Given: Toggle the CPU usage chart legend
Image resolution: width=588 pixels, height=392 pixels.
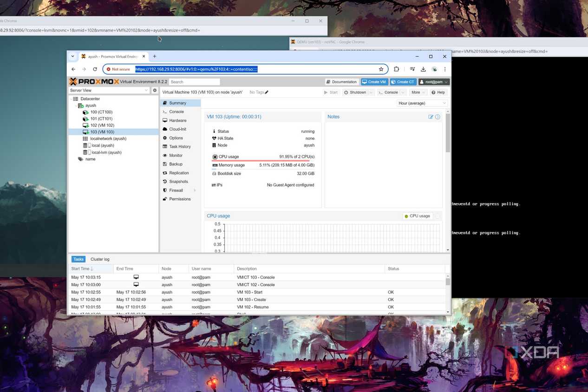Looking at the screenshot, I should [x=418, y=216].
